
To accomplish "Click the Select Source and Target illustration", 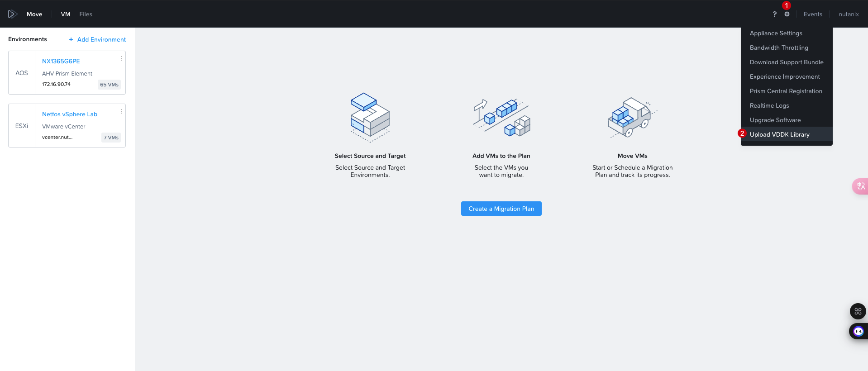I will click(370, 118).
